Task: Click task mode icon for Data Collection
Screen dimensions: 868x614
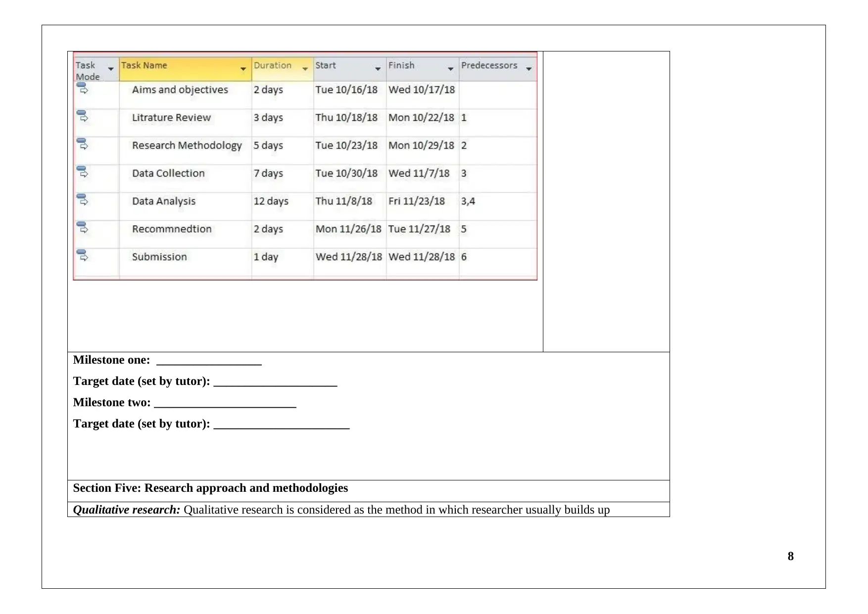Action: (x=83, y=172)
